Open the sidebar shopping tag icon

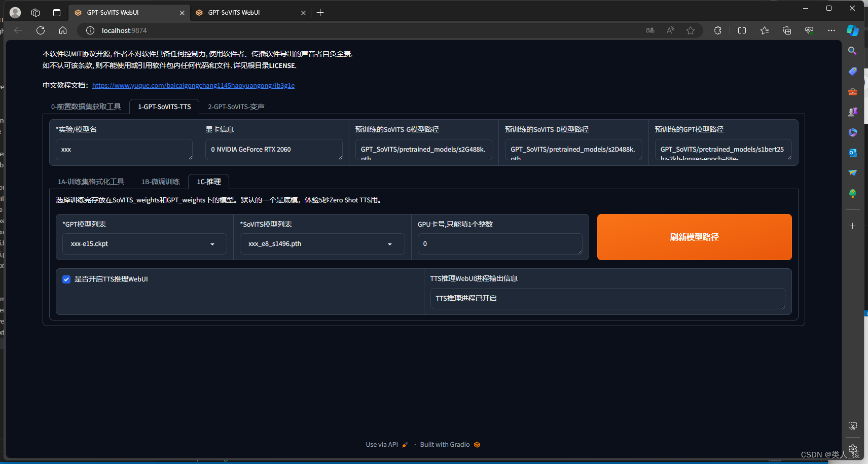[x=853, y=72]
